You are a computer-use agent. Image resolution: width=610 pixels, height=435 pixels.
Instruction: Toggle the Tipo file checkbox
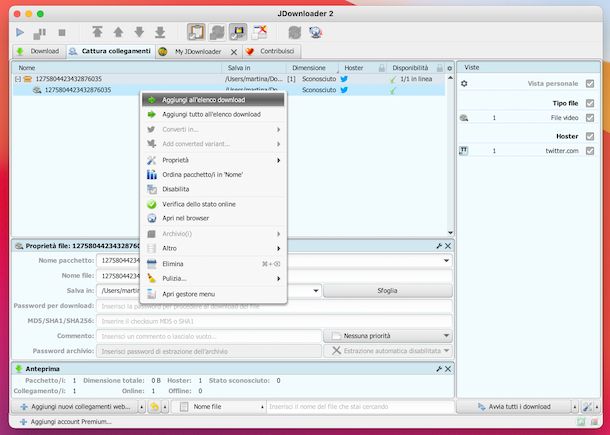tap(590, 103)
